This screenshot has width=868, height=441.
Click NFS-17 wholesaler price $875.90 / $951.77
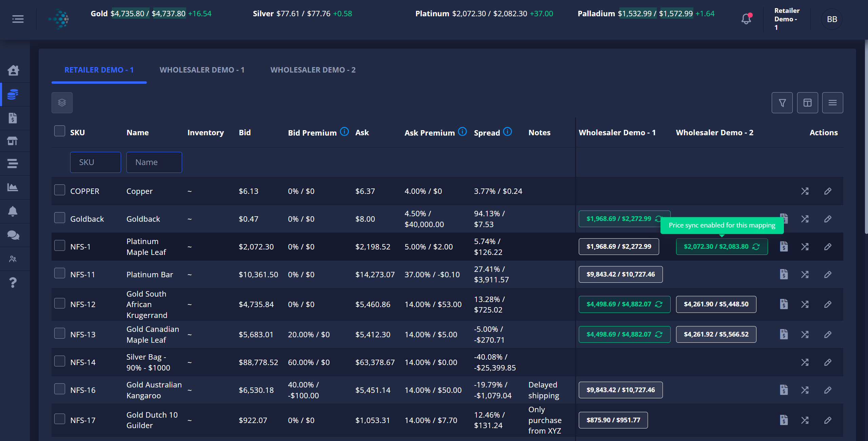[x=613, y=420]
